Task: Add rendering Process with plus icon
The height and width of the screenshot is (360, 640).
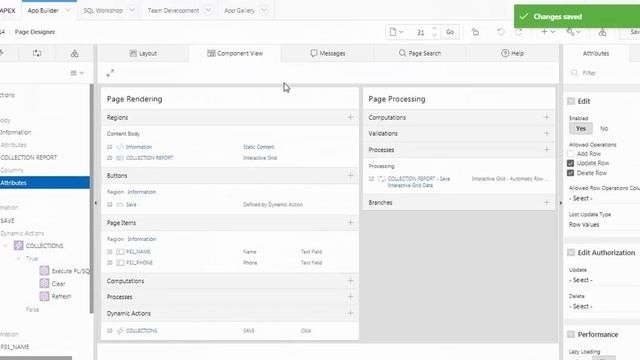Action: click(x=350, y=297)
